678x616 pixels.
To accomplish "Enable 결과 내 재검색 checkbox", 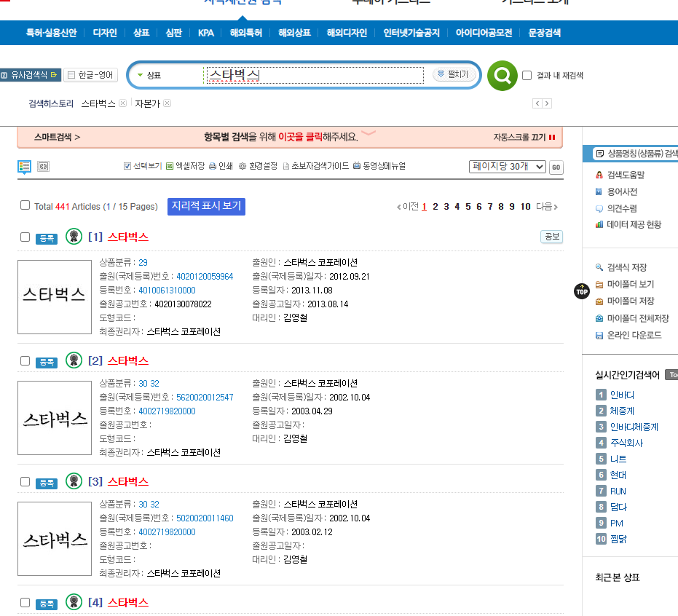I will 527,75.
